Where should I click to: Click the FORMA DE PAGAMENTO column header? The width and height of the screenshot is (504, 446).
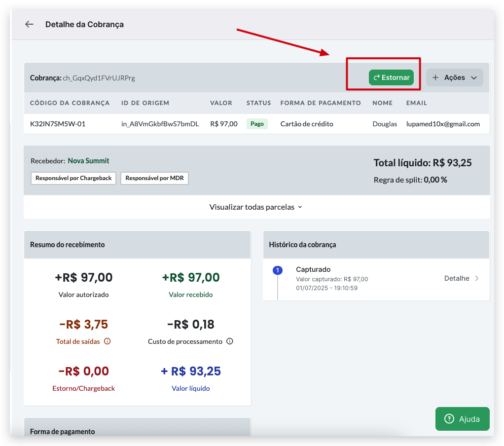point(321,103)
